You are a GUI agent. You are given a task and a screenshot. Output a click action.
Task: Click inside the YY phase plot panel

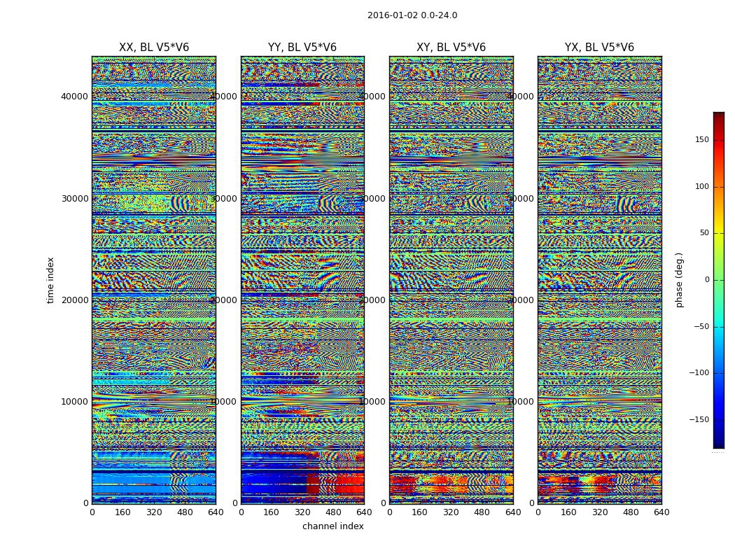302,280
